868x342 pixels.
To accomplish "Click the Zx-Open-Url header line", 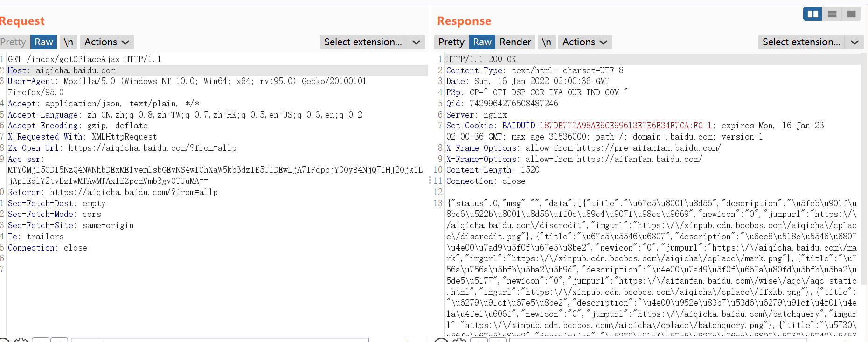I will point(122,148).
